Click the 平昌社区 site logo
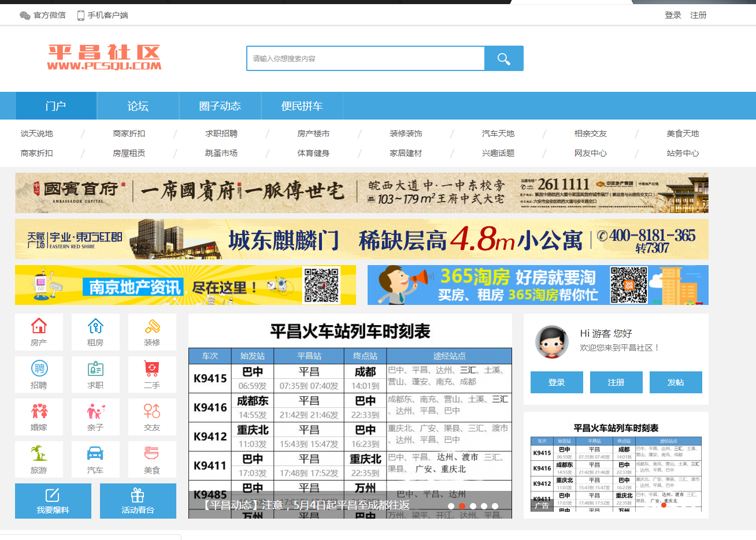Viewport: 756px width, 540px height. click(x=105, y=58)
